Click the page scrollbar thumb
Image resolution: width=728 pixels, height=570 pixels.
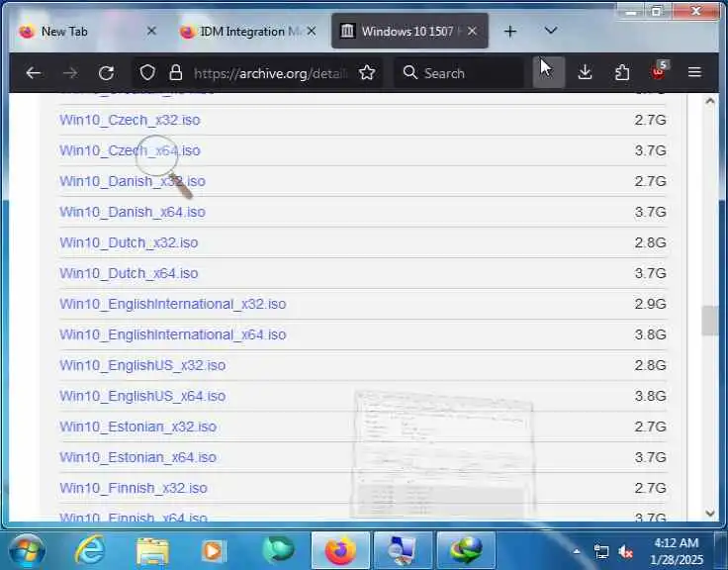click(709, 321)
